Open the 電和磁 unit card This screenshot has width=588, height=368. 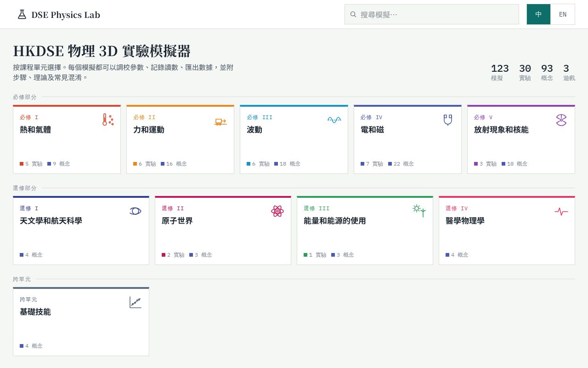[407, 139]
